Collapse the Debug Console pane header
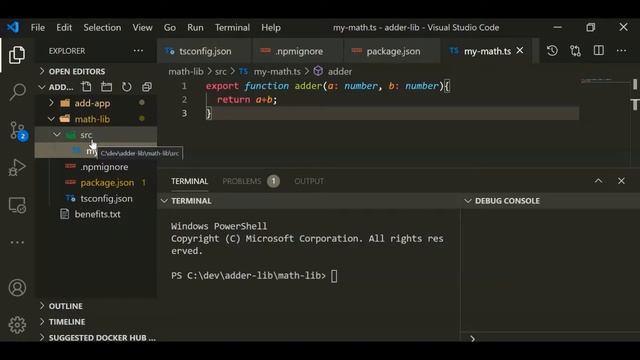This screenshot has width=640, height=360. click(x=551, y=201)
